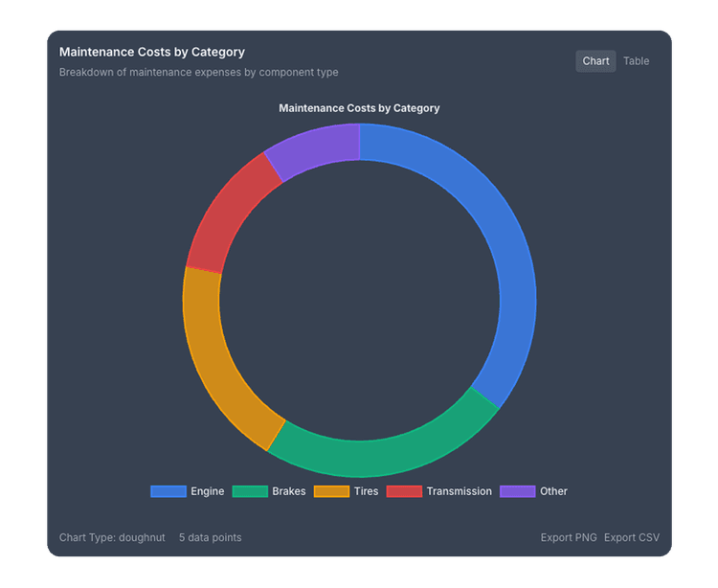Switch to the Chart view tab
The height and width of the screenshot is (588, 718).
click(x=595, y=61)
